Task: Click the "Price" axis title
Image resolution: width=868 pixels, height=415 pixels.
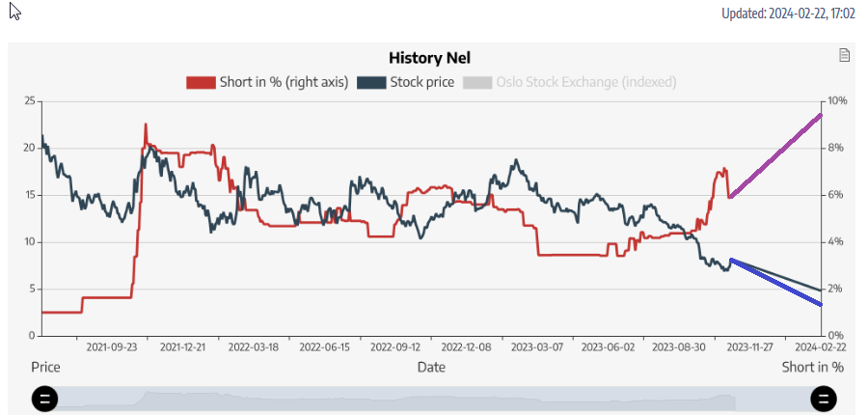Action: coord(45,368)
